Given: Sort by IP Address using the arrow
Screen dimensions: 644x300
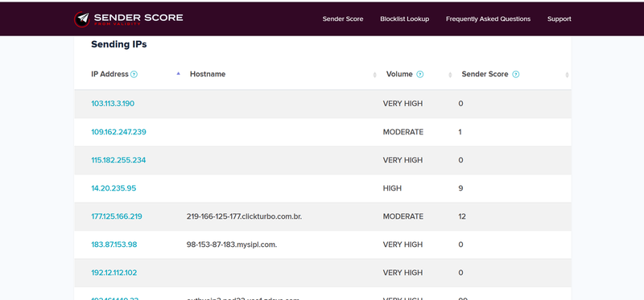Looking at the screenshot, I should point(178,74).
